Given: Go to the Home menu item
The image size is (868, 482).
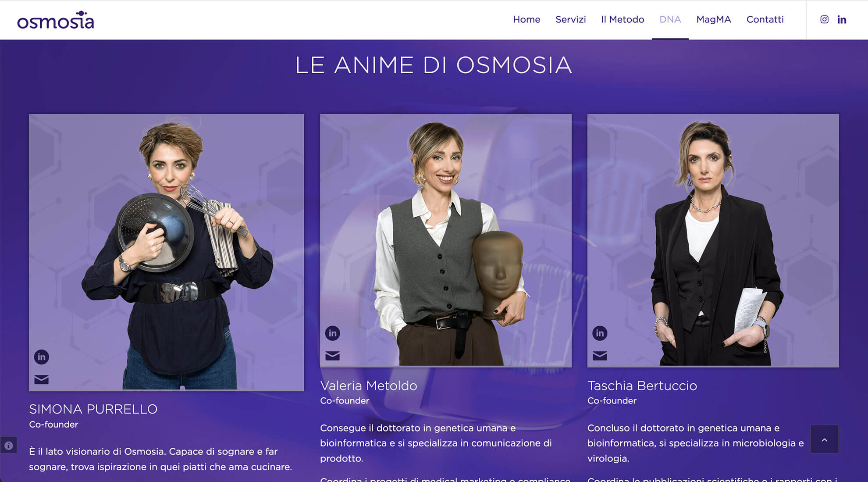Looking at the screenshot, I should [x=526, y=19].
